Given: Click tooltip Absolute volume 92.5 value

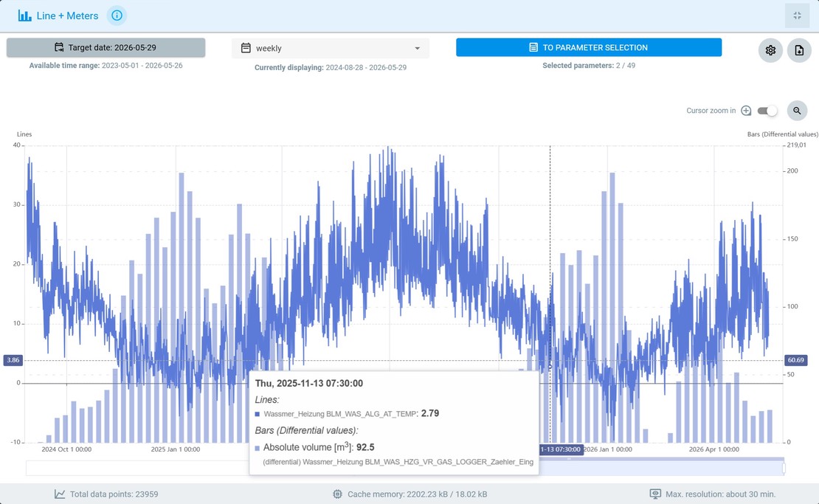Looking at the screenshot, I should click(x=365, y=448).
